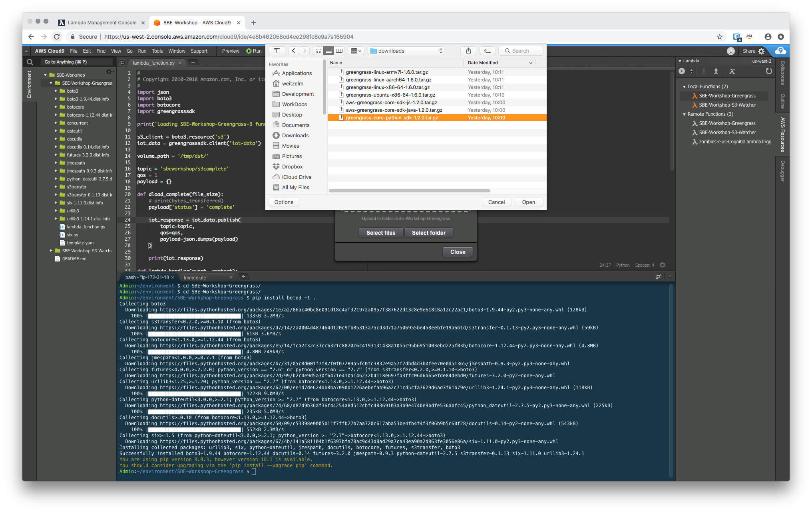Open the lambda_function.py file in tree
The width and height of the screenshot is (812, 513).
coord(86,227)
